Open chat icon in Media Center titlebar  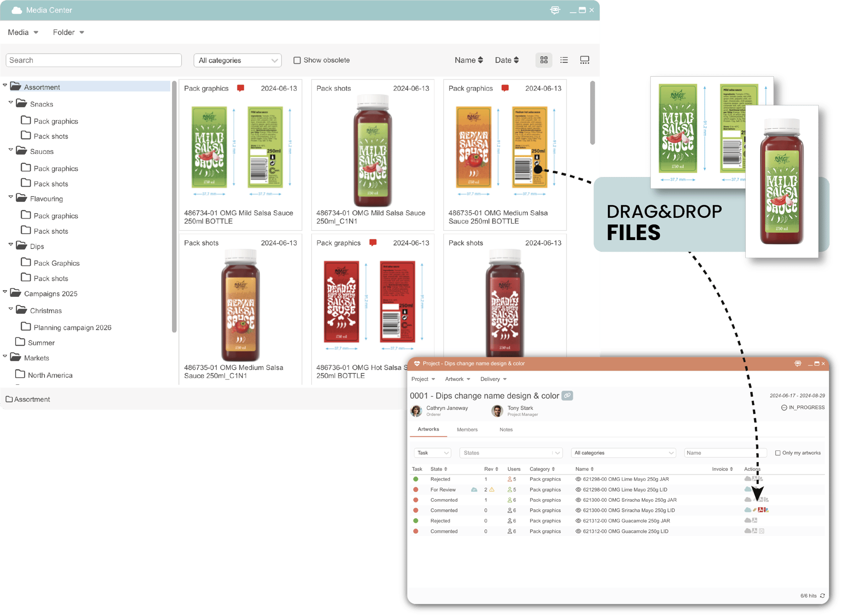(x=555, y=10)
